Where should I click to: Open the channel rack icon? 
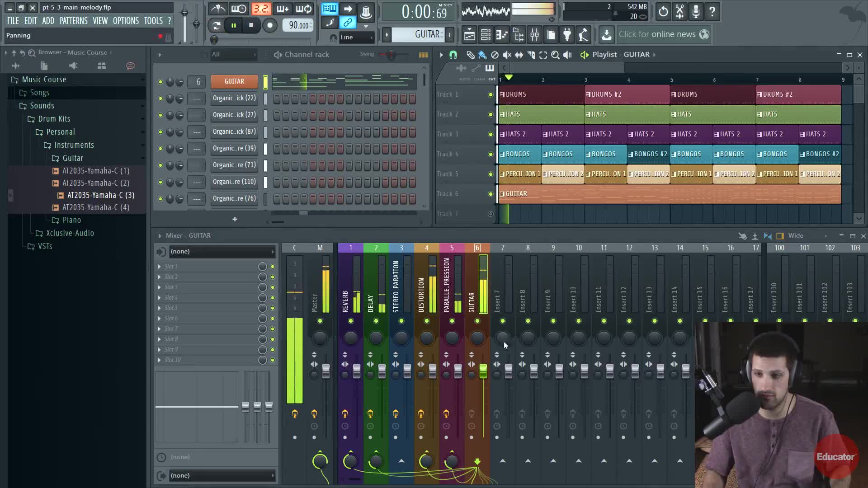point(486,34)
